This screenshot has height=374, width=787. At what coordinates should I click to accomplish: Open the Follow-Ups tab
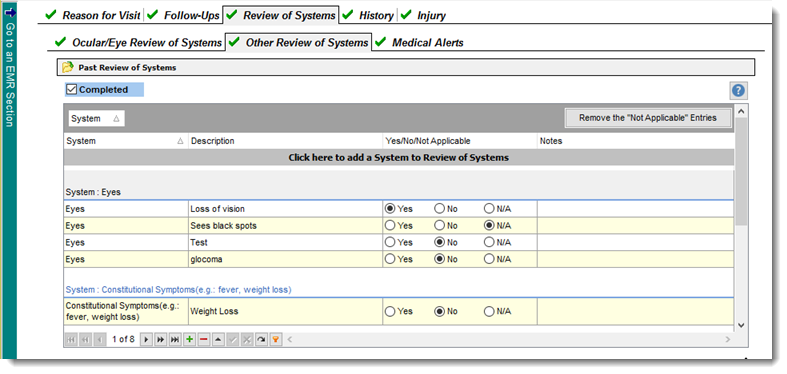(185, 16)
